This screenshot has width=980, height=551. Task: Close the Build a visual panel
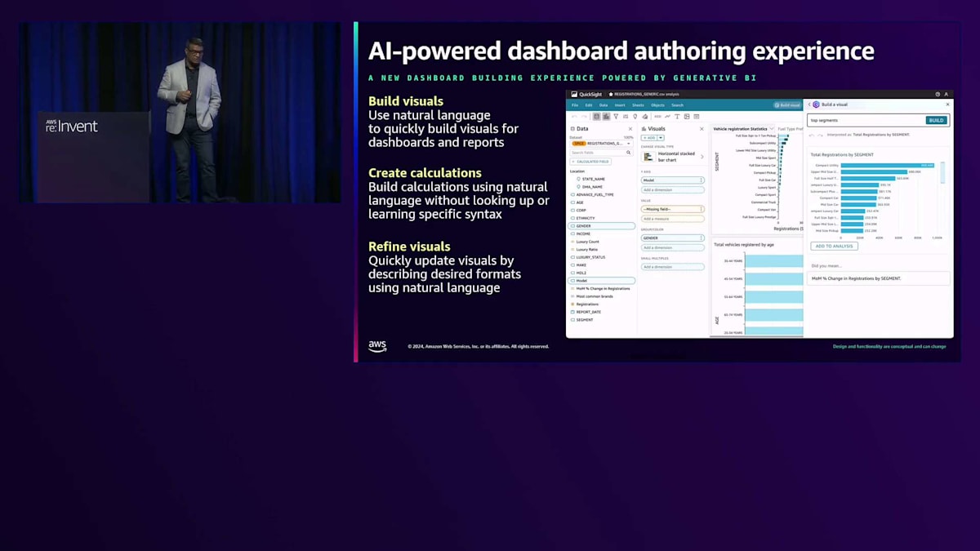[947, 104]
